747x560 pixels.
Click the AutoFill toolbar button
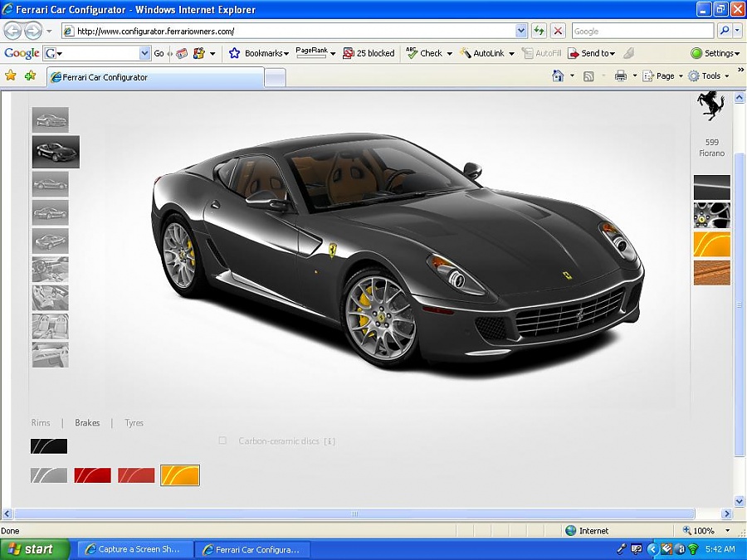tap(542, 53)
